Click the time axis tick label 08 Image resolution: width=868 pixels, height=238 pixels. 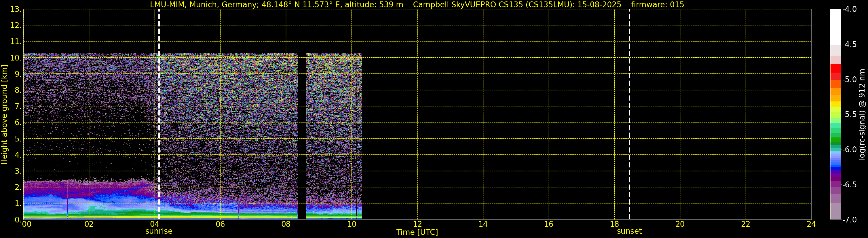[286, 224]
